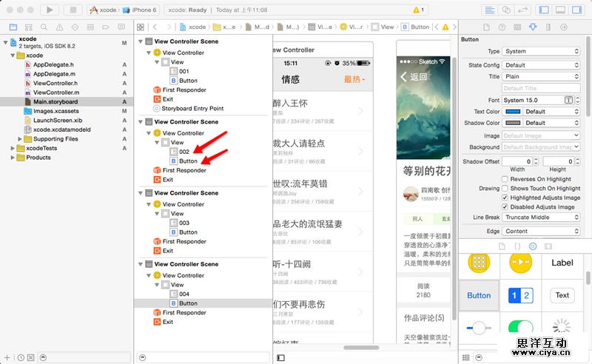The image size is (592, 364).
Task: Open the Line Break dropdown
Action: 541,218
